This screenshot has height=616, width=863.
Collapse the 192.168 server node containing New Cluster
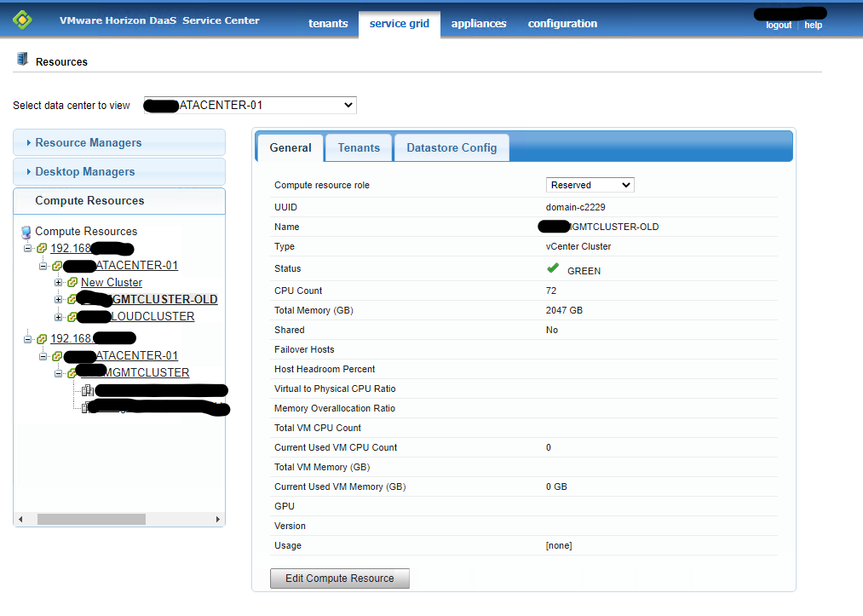coord(27,248)
